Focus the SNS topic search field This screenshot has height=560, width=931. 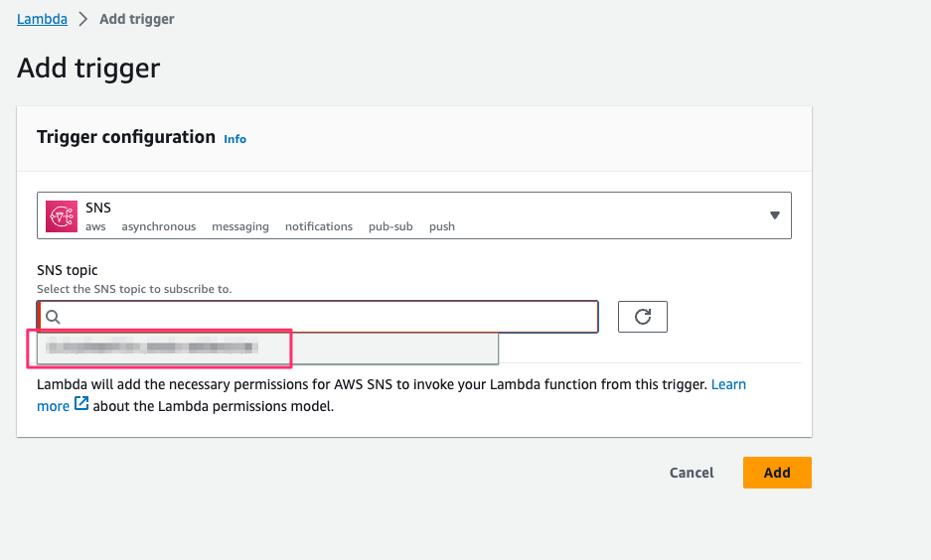click(x=318, y=317)
